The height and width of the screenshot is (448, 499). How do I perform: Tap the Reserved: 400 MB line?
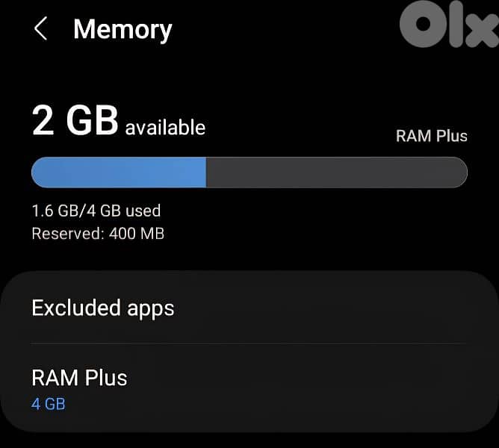[98, 234]
